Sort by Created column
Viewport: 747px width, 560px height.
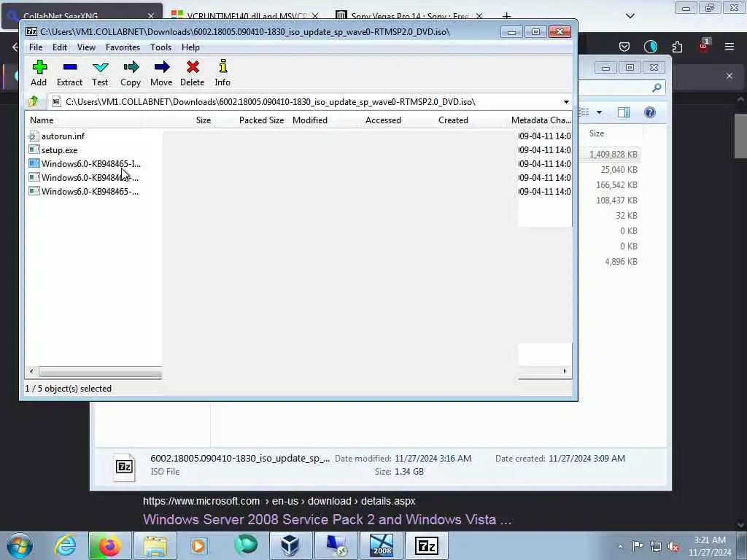point(453,120)
